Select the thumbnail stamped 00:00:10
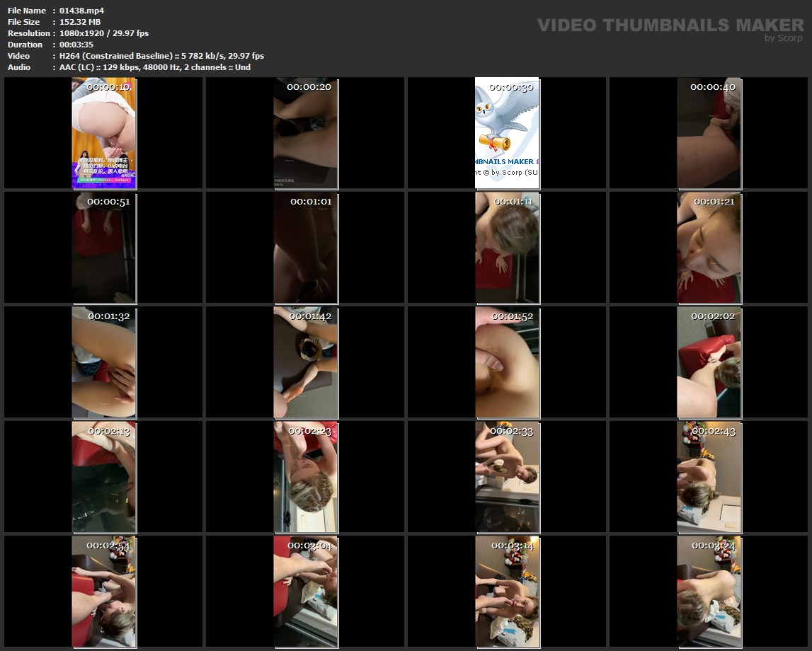Image resolution: width=812 pixels, height=651 pixels. click(x=103, y=133)
